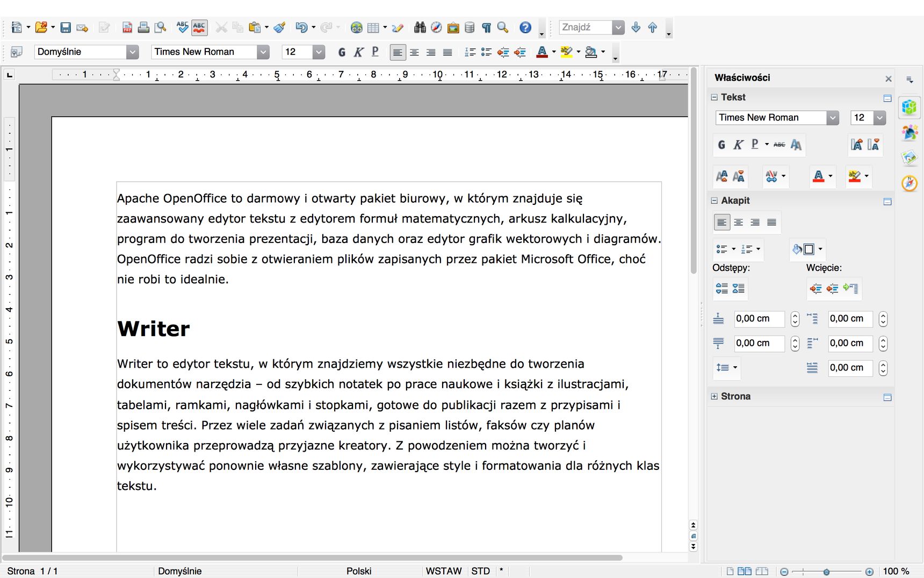Screen dimensions: 924x578
Task: Open the Domyślnie paragraph style dropdown
Action: pyautogui.click(x=133, y=52)
